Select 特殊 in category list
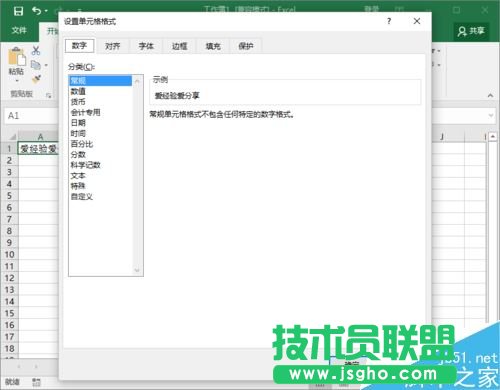 [x=100, y=186]
